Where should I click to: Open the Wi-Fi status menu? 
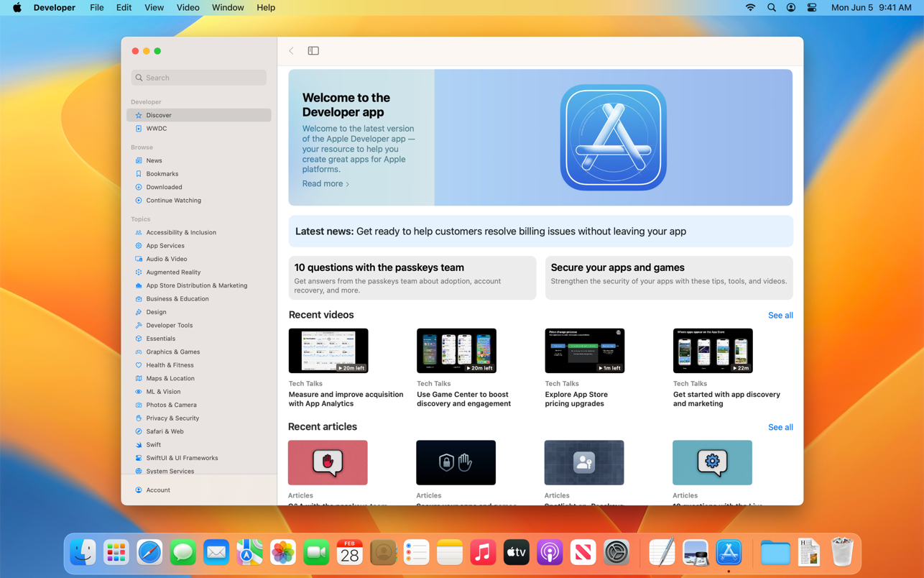(750, 7)
